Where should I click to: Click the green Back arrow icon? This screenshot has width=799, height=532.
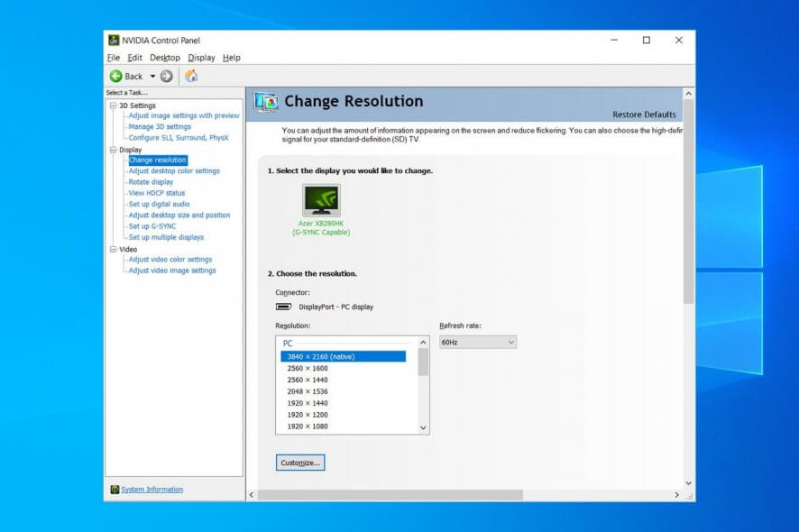(x=116, y=77)
